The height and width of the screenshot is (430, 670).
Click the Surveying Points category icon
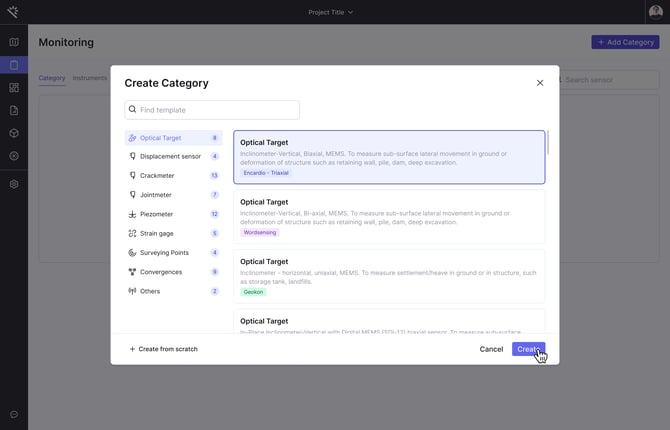coord(132,253)
